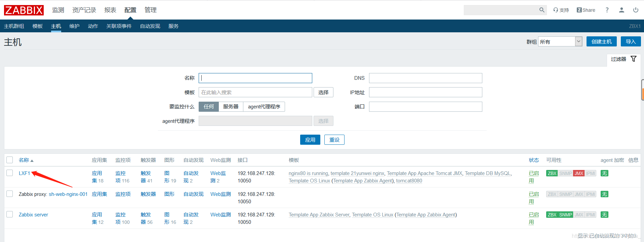Focus the DNS filter input
The image size is (644, 242).
pyautogui.click(x=426, y=78)
